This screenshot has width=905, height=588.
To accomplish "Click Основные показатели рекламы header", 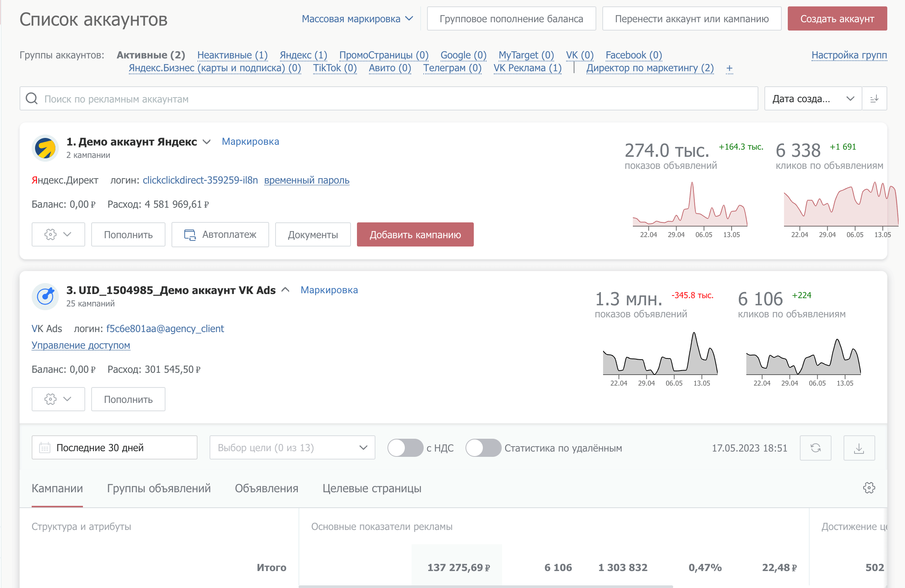I will tap(381, 527).
